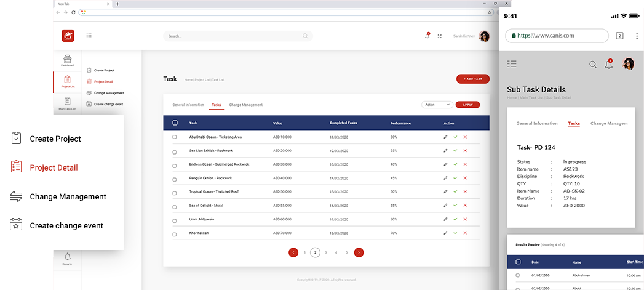Viewport: 644px width, 290px height.
Task: Switch to Change Management tab in desktop table
Action: click(245, 105)
